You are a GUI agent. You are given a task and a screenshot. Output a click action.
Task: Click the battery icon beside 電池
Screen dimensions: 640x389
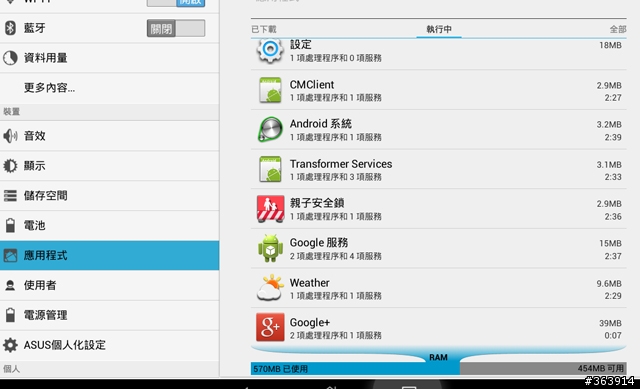(10, 225)
